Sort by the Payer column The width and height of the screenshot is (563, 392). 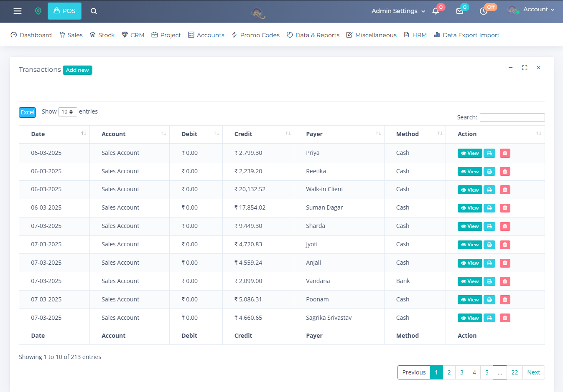coord(339,134)
